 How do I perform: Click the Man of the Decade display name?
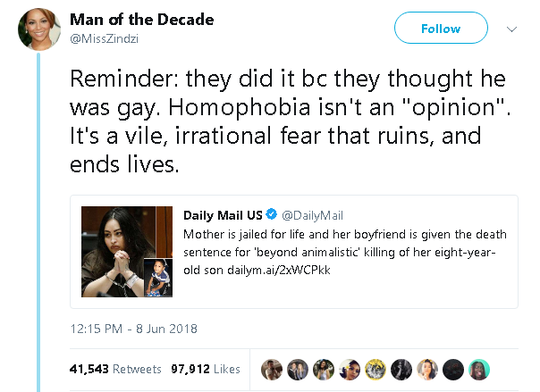point(141,21)
